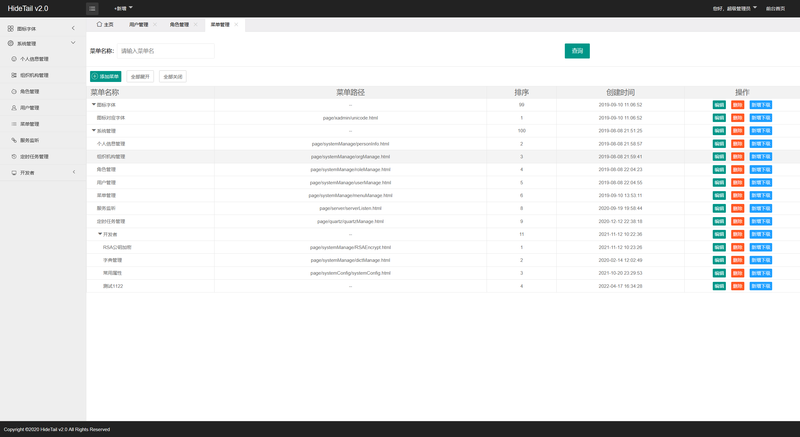Select the page/quartz/quartzManage.html path cell
This screenshot has height=437, width=800.
pyautogui.click(x=351, y=221)
